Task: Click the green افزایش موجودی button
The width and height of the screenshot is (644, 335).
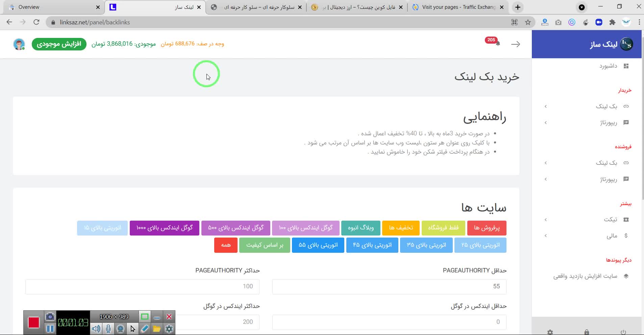Action: coord(59,44)
